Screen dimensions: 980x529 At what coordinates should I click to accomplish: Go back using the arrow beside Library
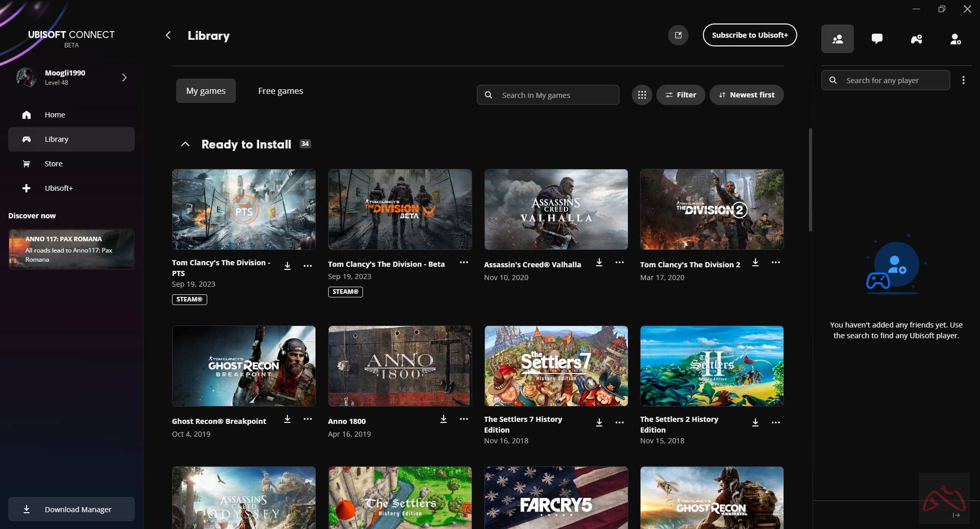[168, 35]
